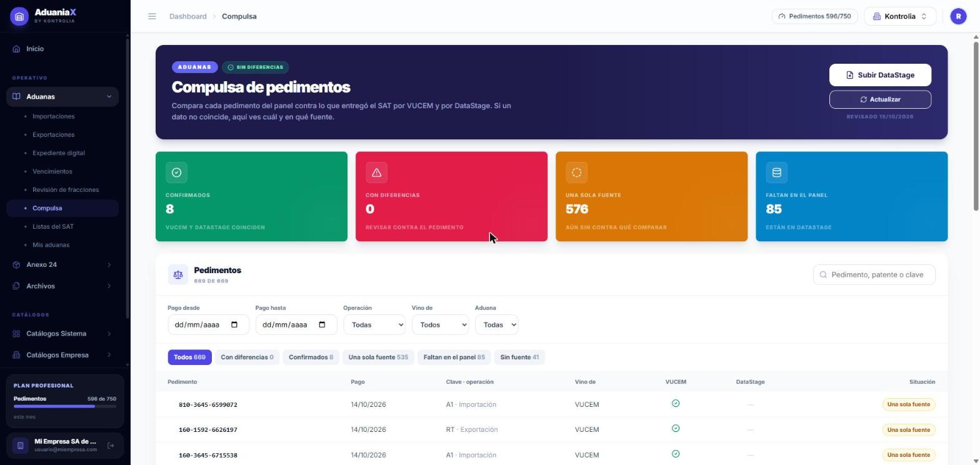Click the Pedimentos usage progress bar
Image resolution: width=980 pixels, height=465 pixels.
click(x=65, y=406)
